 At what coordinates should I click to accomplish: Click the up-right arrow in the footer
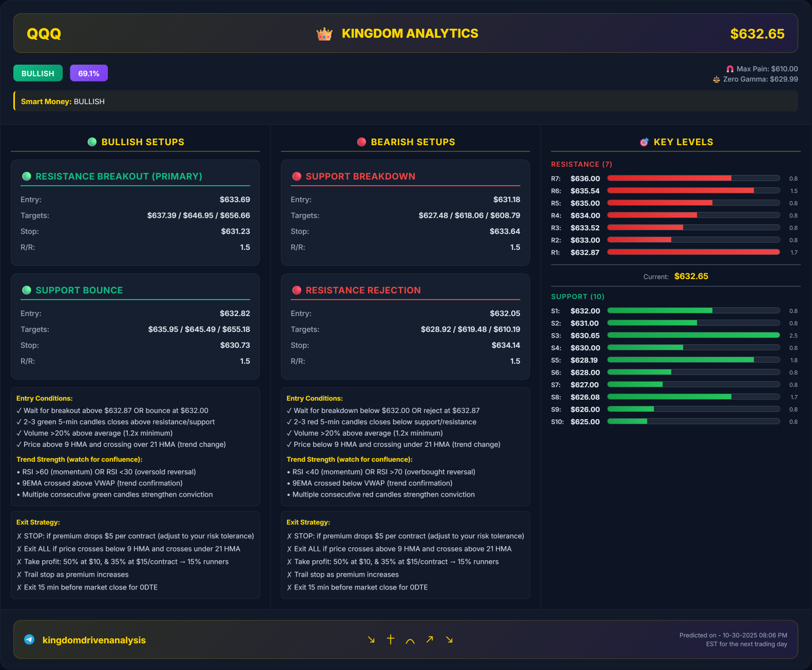[x=430, y=639]
